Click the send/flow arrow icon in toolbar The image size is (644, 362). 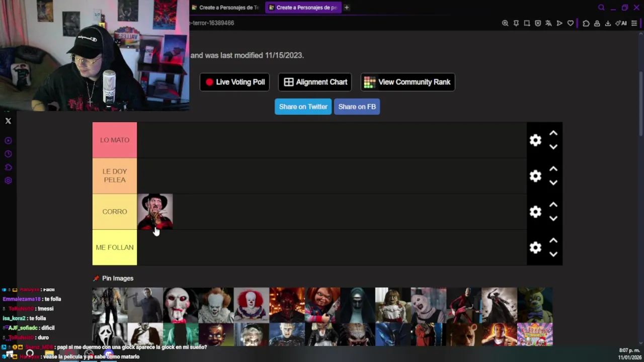559,23
